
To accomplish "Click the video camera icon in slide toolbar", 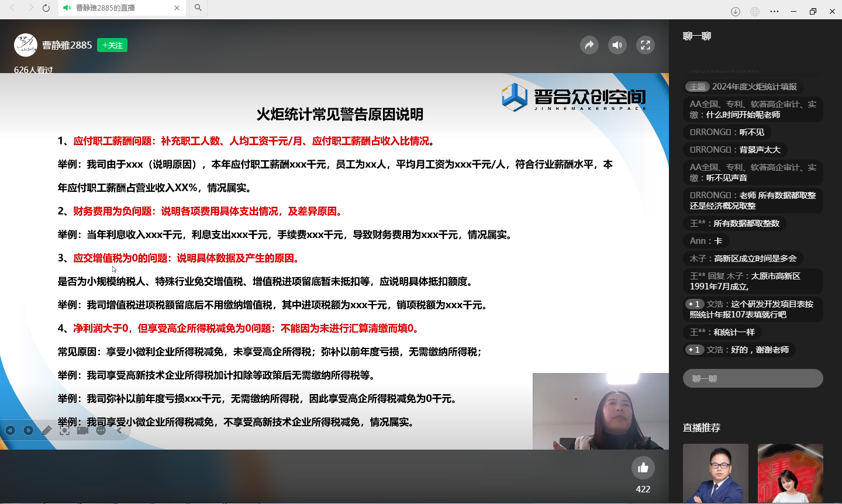I will pyautogui.click(x=82, y=430).
